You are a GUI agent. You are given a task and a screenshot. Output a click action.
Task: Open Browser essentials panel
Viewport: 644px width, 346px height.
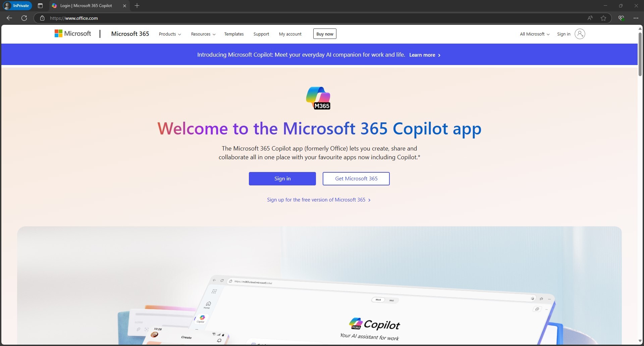(621, 18)
